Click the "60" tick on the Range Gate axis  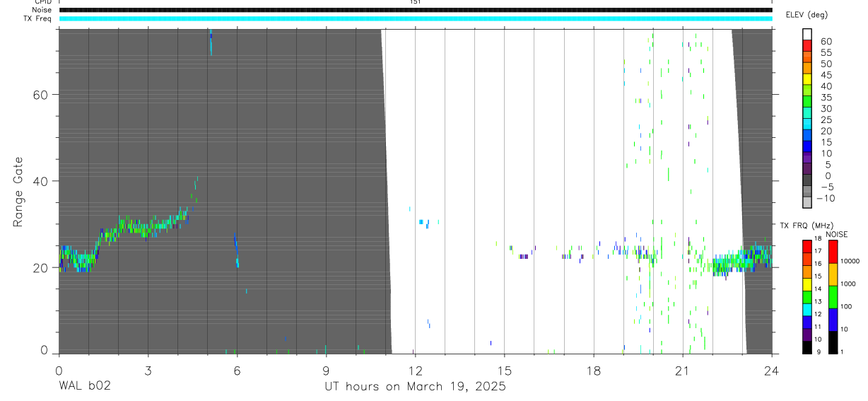point(40,95)
